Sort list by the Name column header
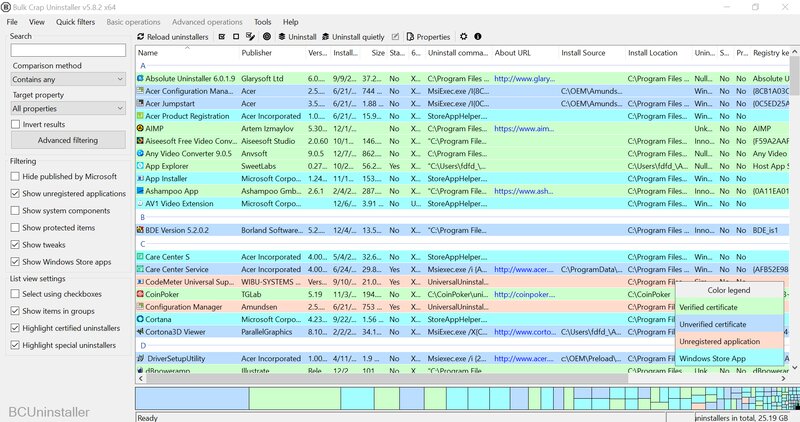The image size is (800, 422). click(187, 53)
